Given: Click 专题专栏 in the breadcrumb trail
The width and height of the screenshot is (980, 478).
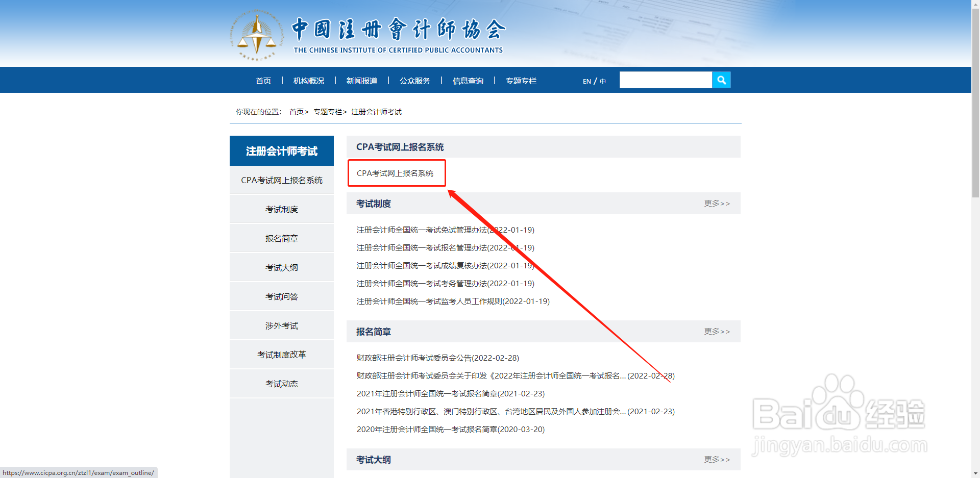Looking at the screenshot, I should pyautogui.click(x=328, y=112).
